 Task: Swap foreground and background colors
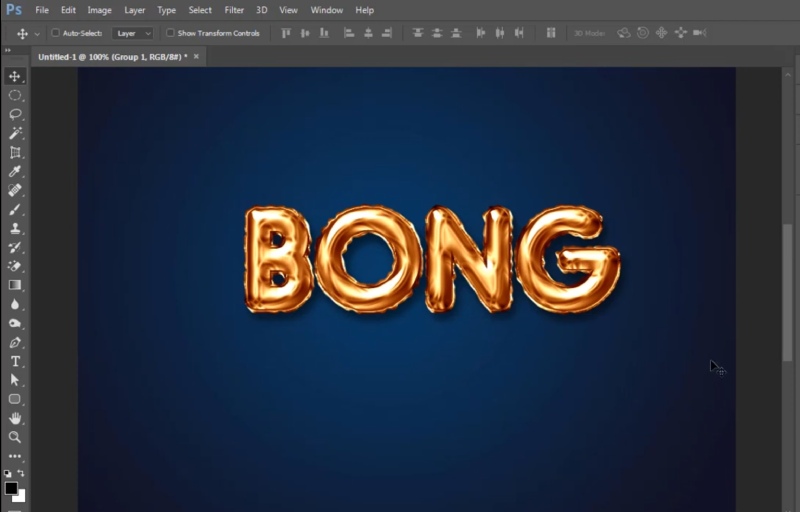coord(22,473)
